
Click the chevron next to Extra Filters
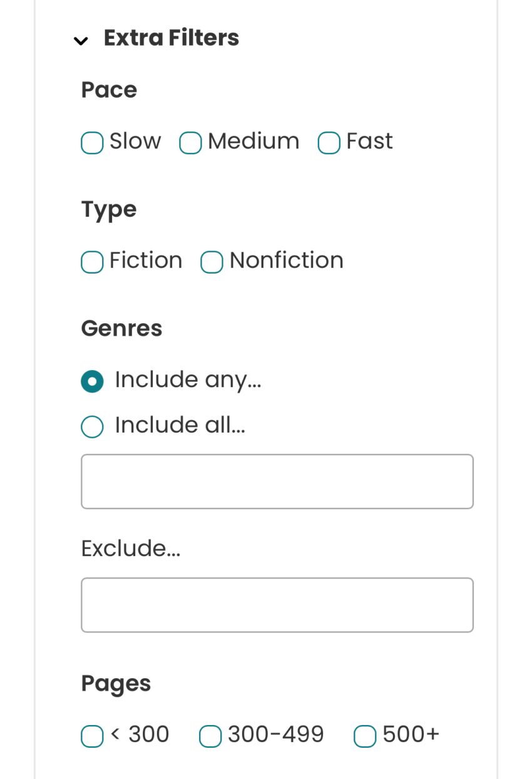(81, 40)
